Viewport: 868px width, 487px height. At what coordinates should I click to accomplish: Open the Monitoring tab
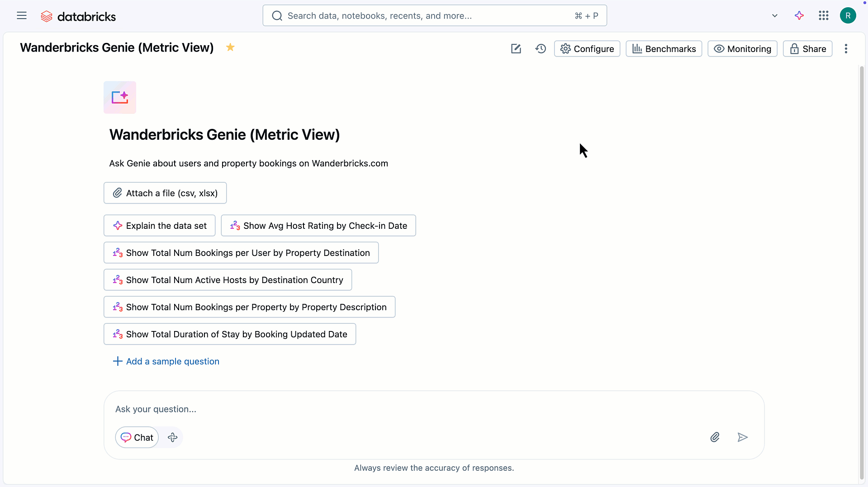click(742, 49)
